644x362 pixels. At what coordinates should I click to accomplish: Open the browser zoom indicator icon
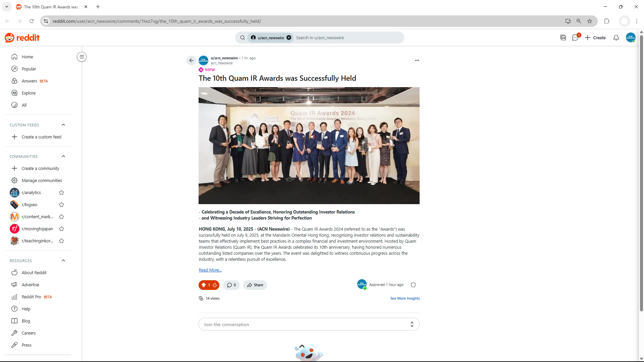pos(579,21)
